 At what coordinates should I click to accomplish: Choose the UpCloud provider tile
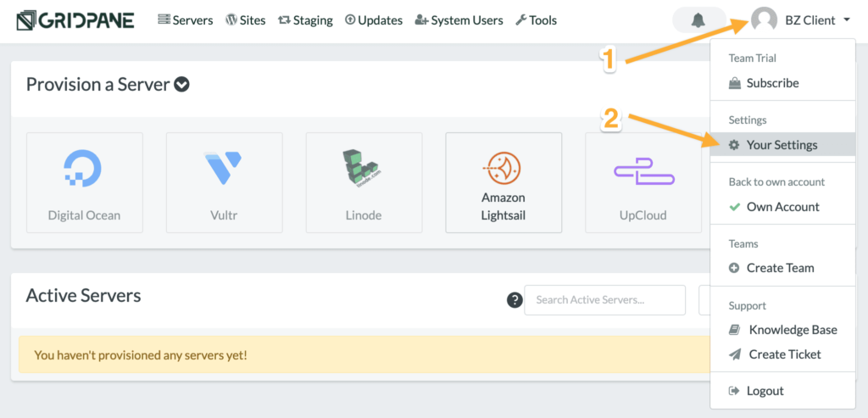tap(643, 182)
